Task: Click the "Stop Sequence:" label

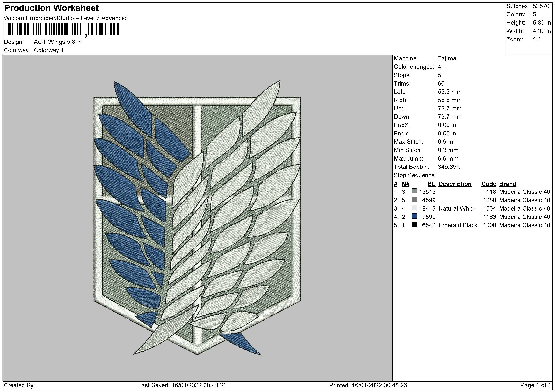Action: coord(415,175)
